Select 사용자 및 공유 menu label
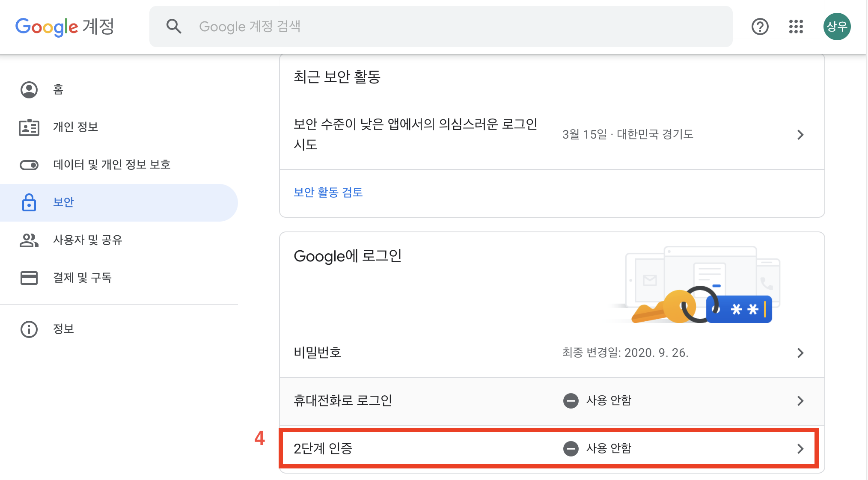This screenshot has width=868, height=480. click(x=87, y=240)
